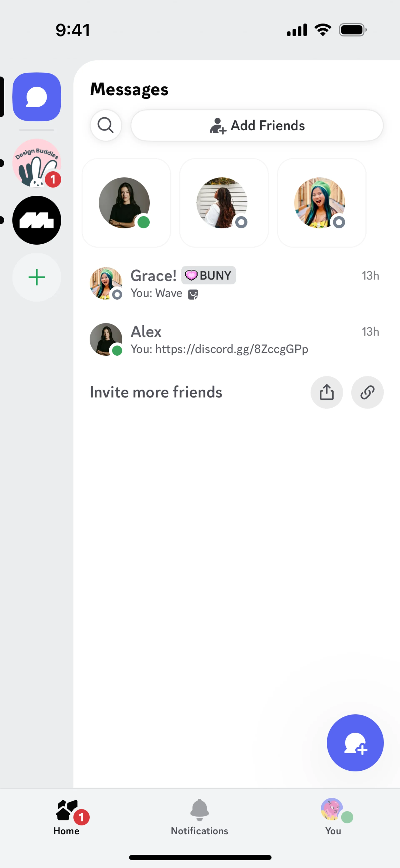This screenshot has height=868, width=400.
Task: Tap the friend card with braided hair
Action: pos(224,203)
